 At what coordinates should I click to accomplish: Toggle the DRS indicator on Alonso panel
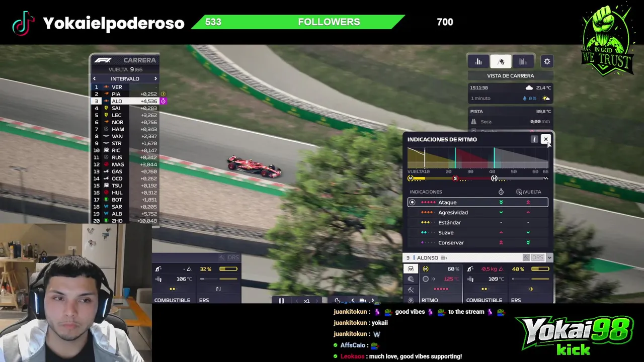[x=538, y=257]
